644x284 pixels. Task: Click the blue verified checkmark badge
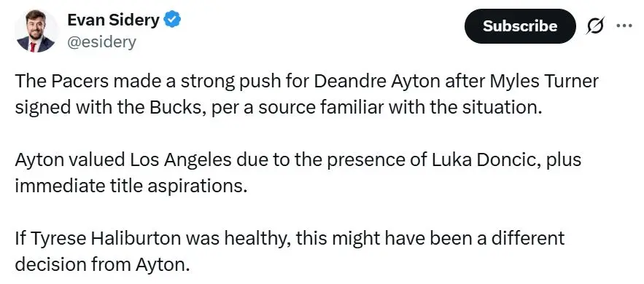pos(173,20)
